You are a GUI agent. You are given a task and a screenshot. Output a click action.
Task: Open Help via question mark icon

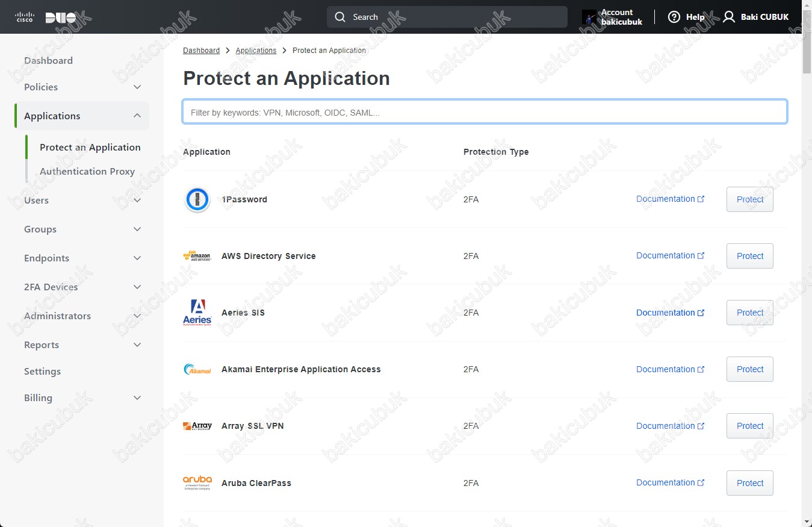(x=674, y=17)
